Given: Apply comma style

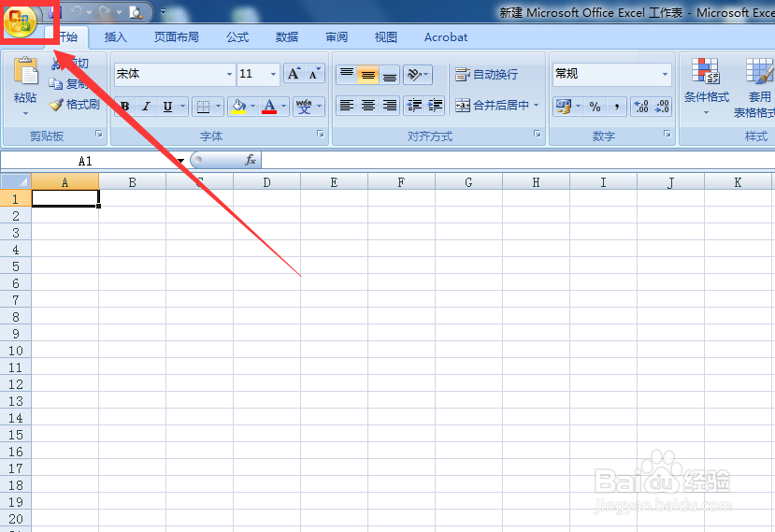Looking at the screenshot, I should [x=616, y=107].
